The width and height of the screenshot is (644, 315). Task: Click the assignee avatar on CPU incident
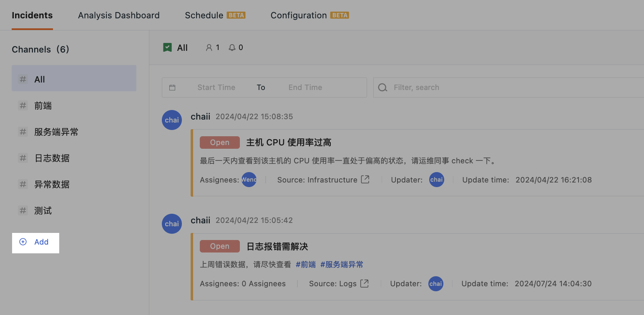coord(249,180)
